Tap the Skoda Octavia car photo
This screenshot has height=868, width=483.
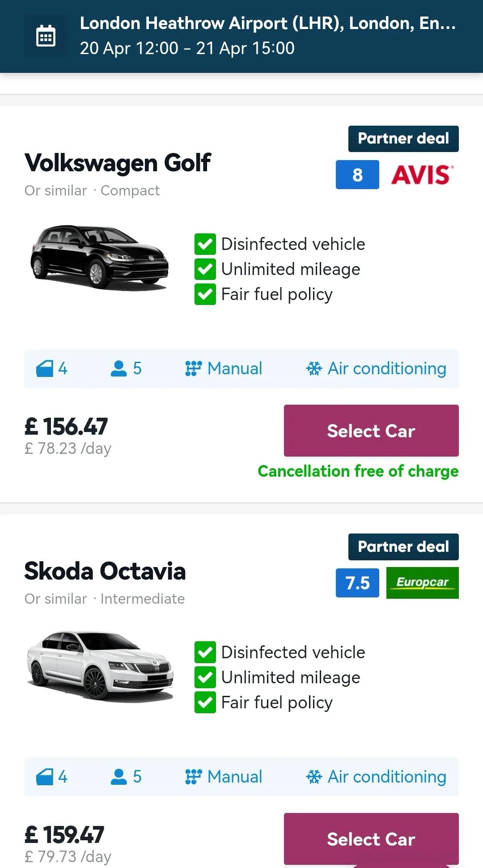[x=99, y=665]
